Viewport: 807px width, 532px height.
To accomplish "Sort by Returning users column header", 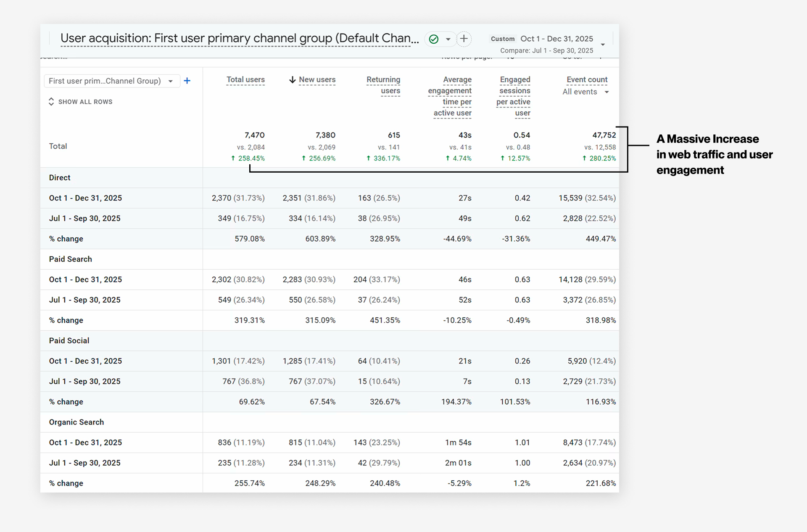I will coord(383,85).
